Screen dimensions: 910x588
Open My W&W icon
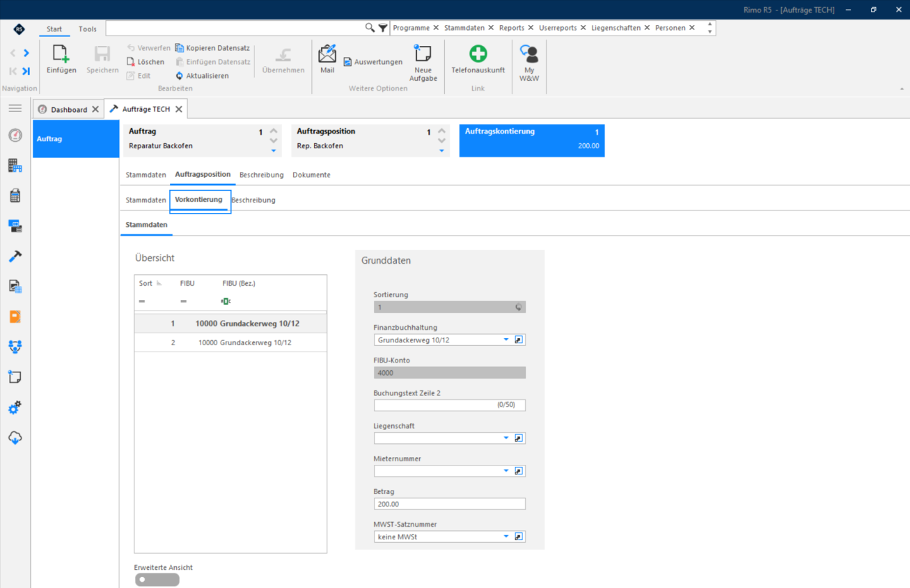point(529,54)
